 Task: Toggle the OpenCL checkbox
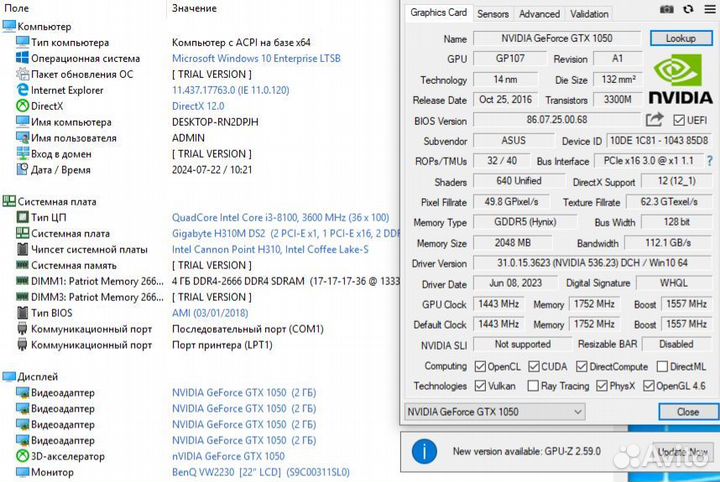point(480,366)
